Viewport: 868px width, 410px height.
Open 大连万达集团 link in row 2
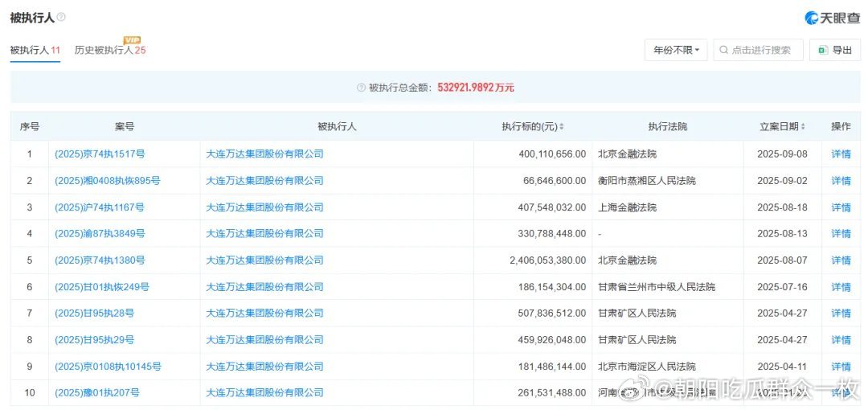click(x=264, y=181)
